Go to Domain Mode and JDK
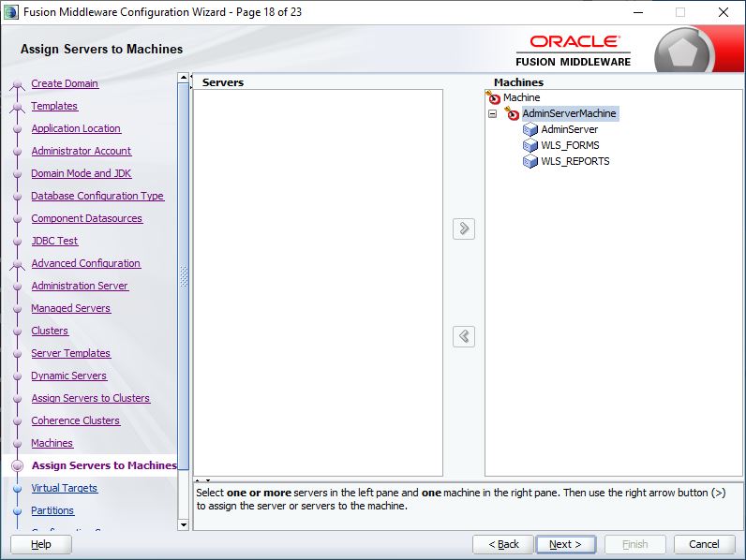Screen dimensions: 746x560 tap(81, 173)
